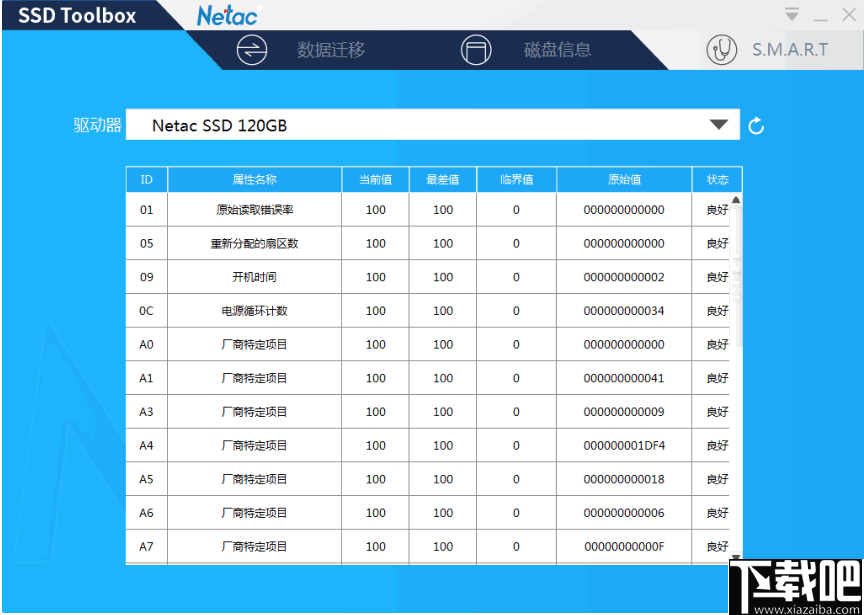Select the 原始读取错误率 attribute row
The image size is (864, 615).
coord(254,210)
